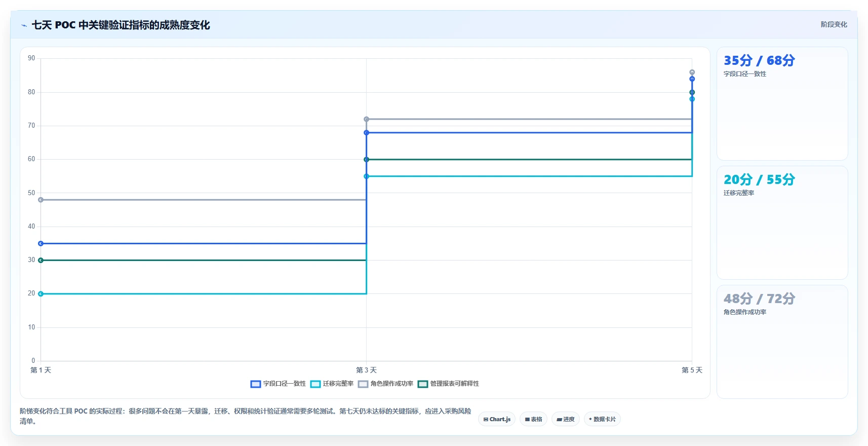Click the grey data point at 86 on day 5

tap(692, 72)
